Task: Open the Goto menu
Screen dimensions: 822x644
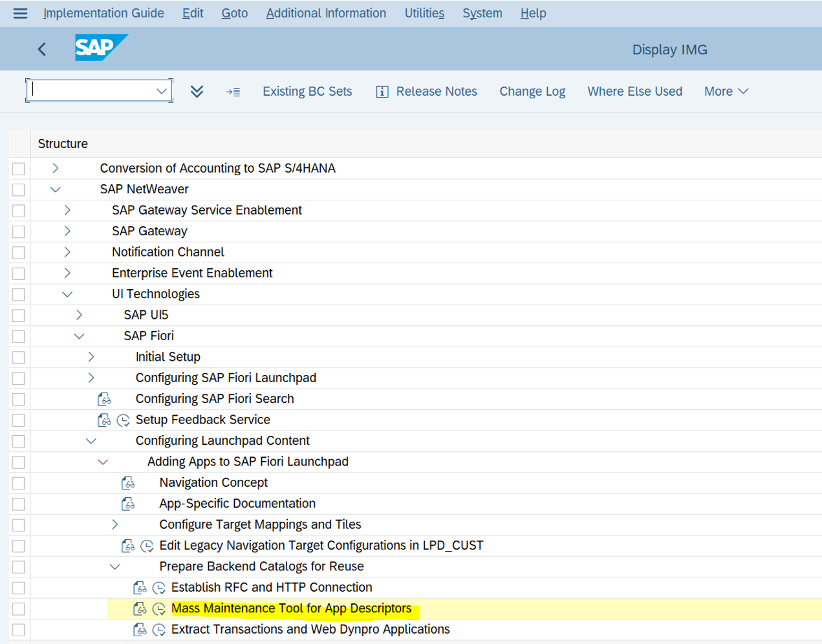Action: coord(234,13)
